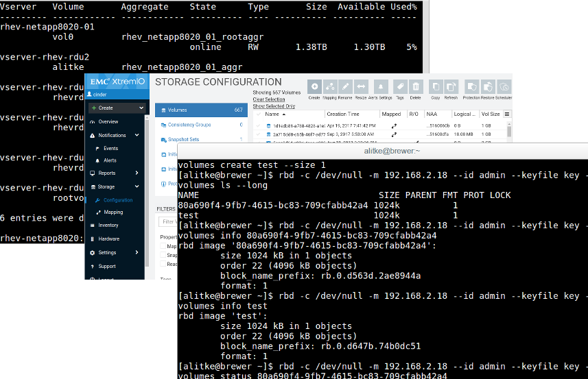This screenshot has width=588, height=379.
Task: Click the Create volume toolbar icon
Action: (x=314, y=87)
